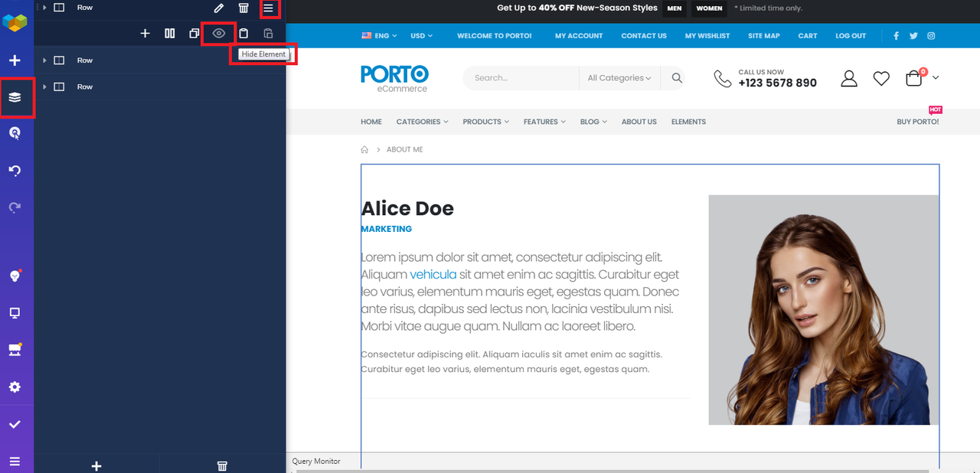Viewport: 980px width, 473px height.
Task: Open the Features nav dropdown
Action: point(544,122)
